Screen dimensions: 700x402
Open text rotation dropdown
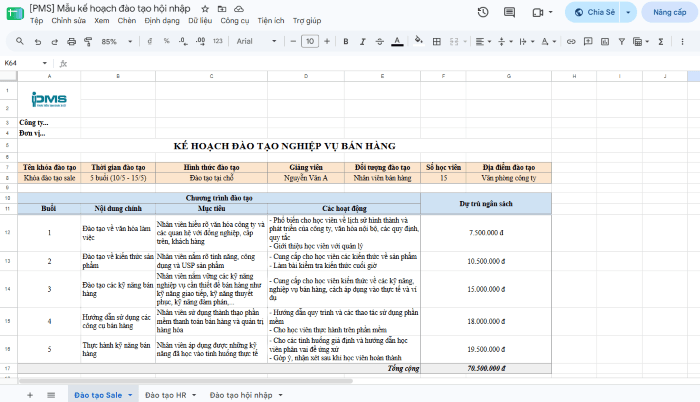pyautogui.click(x=548, y=42)
